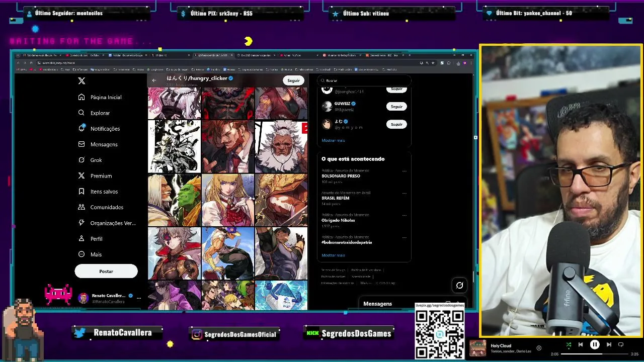Open the BRASIL REFÉM trending topic

(335, 198)
